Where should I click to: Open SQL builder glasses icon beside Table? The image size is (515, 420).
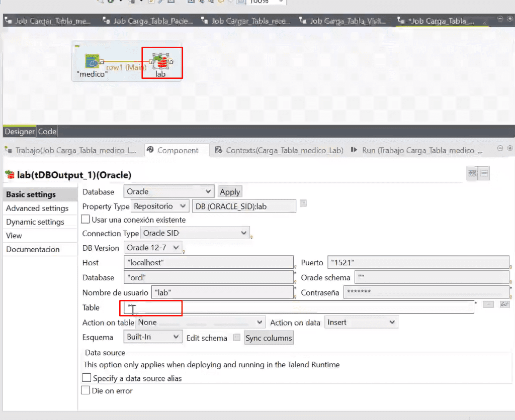(x=504, y=304)
